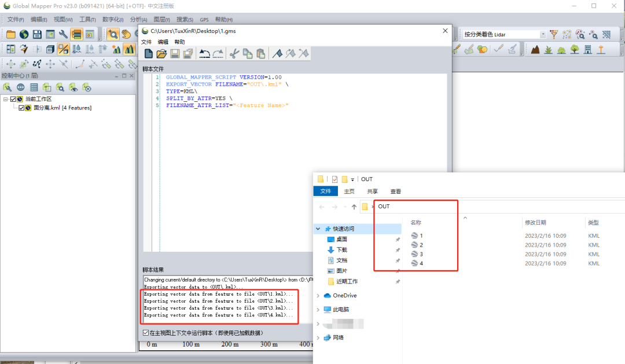Open script with folder icon in editor
The width and height of the screenshot is (625, 364).
pos(161,54)
